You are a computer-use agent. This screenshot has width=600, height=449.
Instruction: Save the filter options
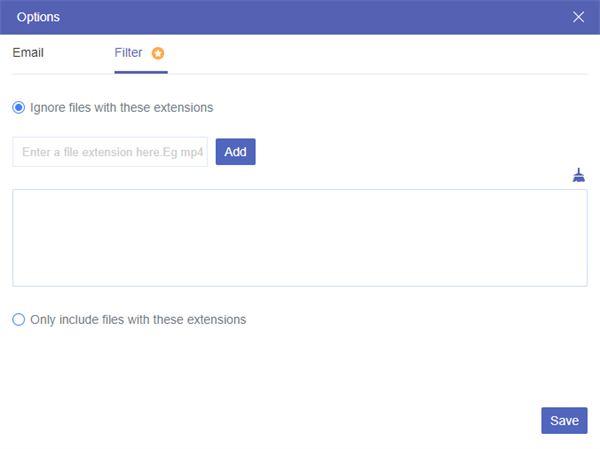pos(564,420)
